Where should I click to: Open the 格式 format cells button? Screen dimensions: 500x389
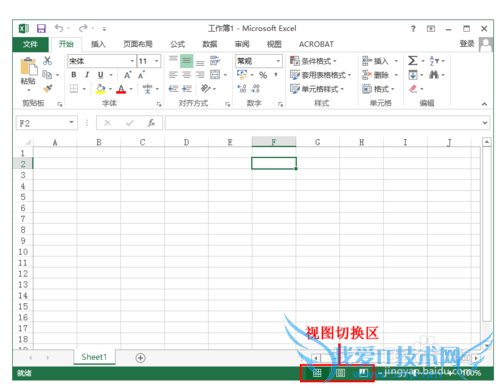pyautogui.click(x=378, y=89)
